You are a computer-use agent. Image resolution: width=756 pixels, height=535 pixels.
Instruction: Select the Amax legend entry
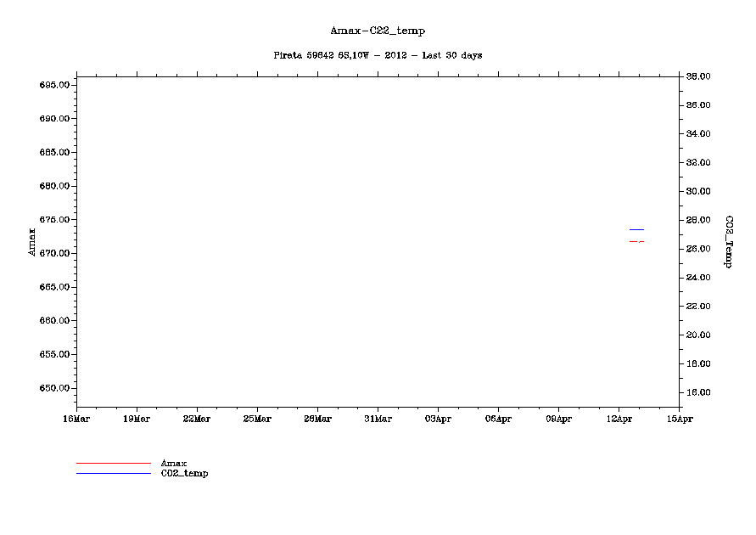pyautogui.click(x=173, y=463)
